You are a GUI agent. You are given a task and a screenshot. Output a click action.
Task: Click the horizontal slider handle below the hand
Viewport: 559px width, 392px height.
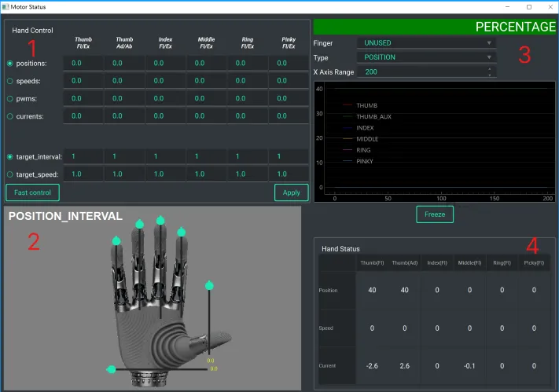(112, 369)
